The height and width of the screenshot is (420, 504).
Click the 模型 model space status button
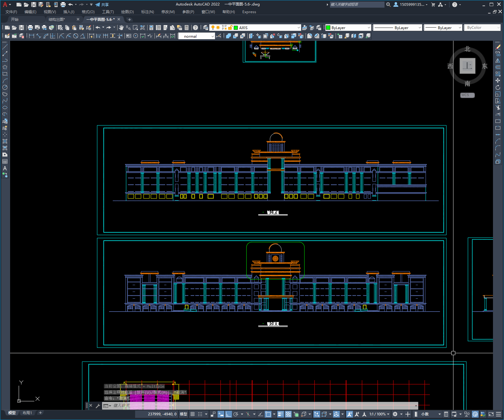(184, 414)
